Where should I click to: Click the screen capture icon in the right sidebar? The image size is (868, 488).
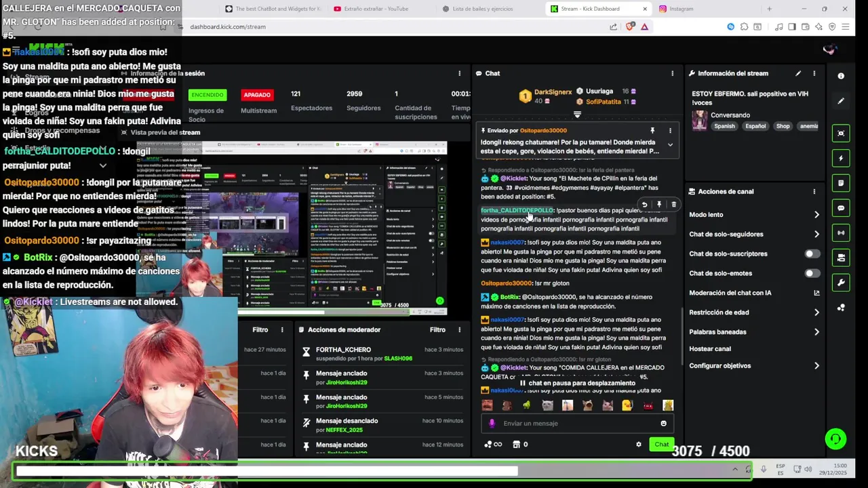click(841, 133)
